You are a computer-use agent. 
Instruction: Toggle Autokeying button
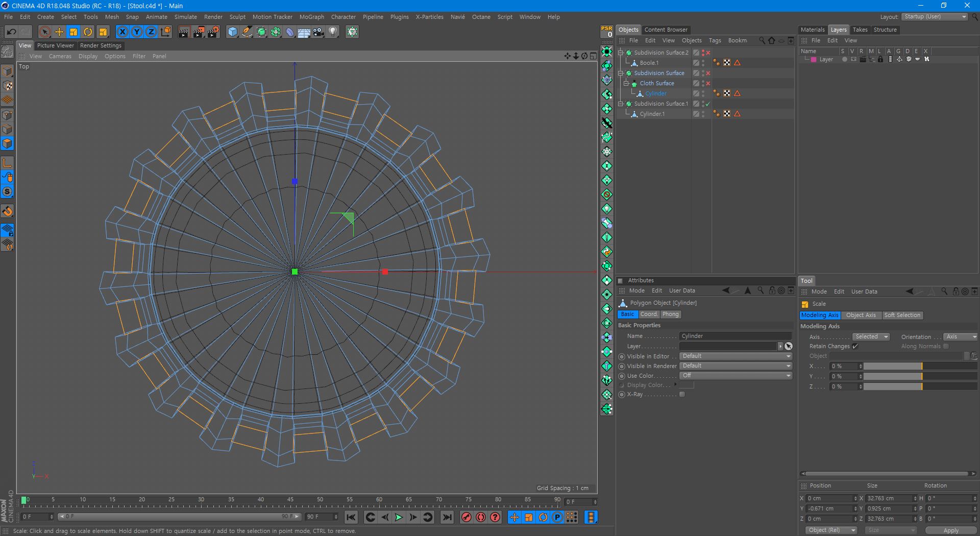pyautogui.click(x=481, y=517)
